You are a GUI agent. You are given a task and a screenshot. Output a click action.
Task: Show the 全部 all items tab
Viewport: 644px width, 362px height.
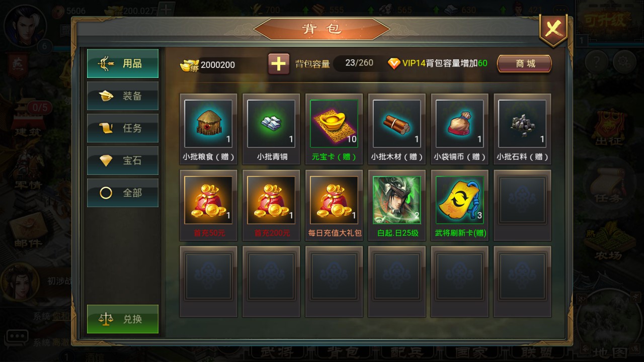[123, 193]
